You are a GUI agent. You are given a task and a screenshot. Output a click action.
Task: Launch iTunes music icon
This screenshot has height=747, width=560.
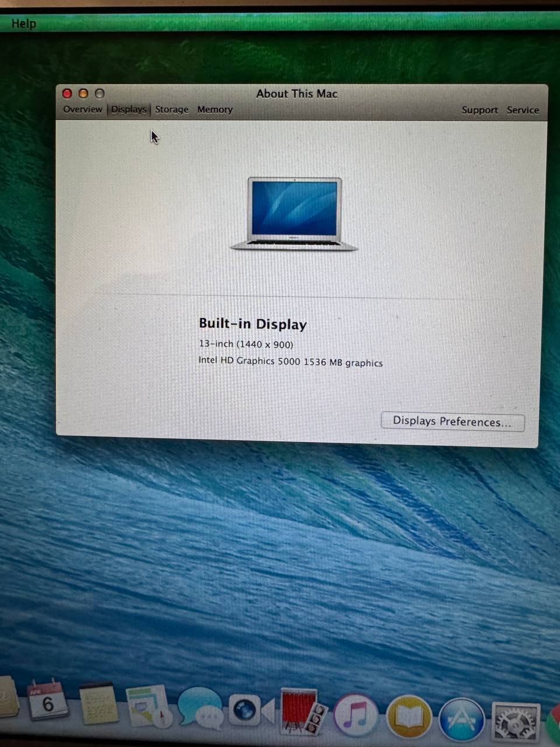355,715
